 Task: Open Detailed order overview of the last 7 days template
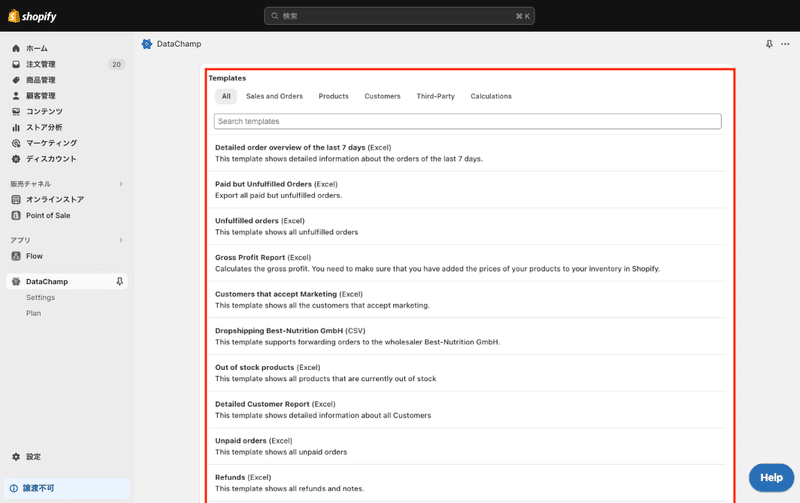(467, 153)
